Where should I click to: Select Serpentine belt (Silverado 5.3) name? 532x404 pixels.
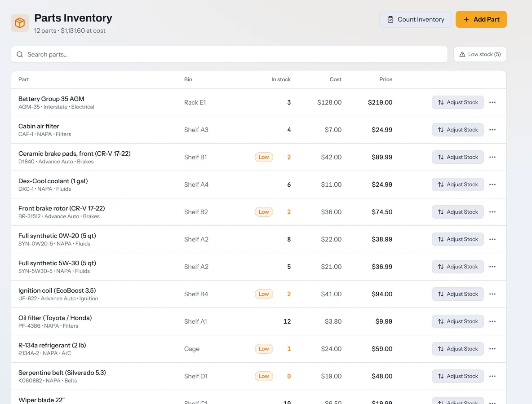click(62, 373)
